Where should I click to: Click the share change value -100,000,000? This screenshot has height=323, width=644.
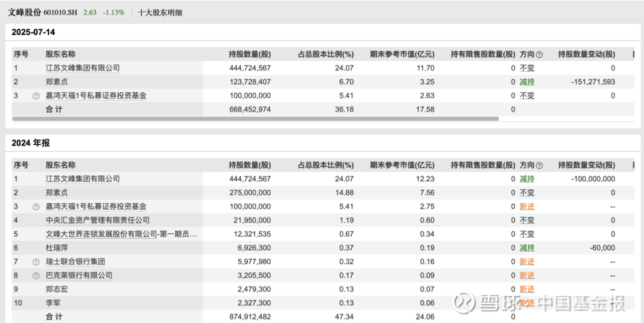tap(593, 179)
